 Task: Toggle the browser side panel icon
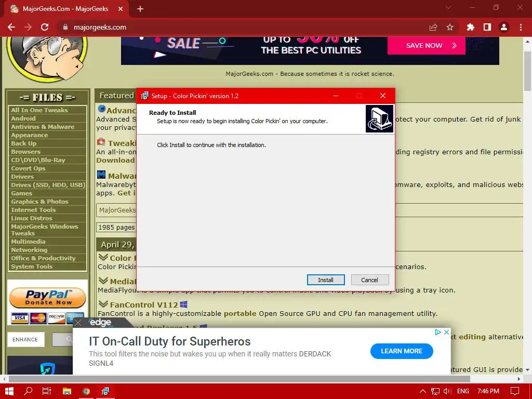[x=487, y=27]
